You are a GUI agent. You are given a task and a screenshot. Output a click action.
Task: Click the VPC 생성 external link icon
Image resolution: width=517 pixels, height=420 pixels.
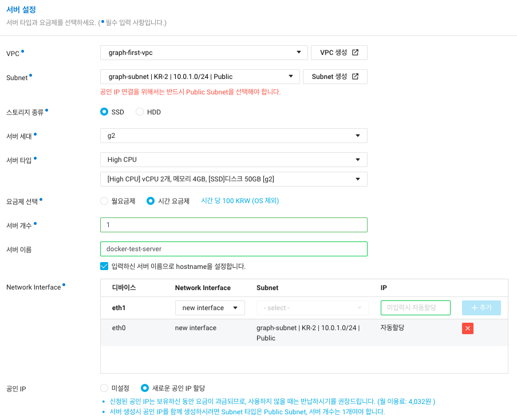tap(355, 53)
